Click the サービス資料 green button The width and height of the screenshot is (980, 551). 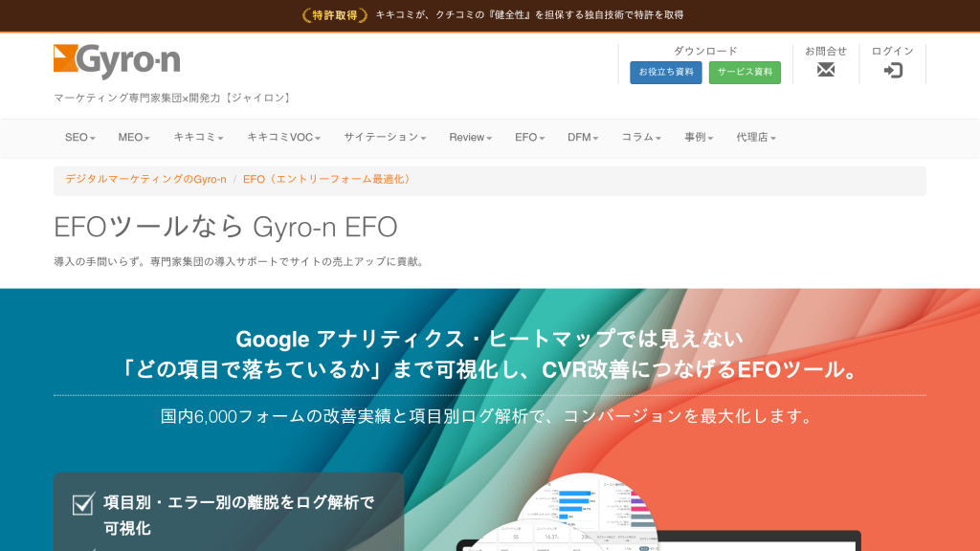tap(745, 73)
